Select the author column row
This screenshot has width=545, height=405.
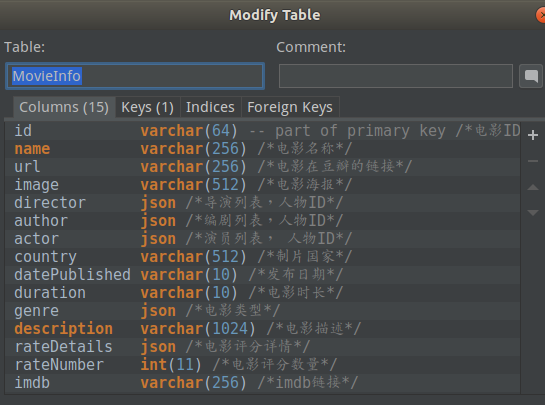pos(262,221)
